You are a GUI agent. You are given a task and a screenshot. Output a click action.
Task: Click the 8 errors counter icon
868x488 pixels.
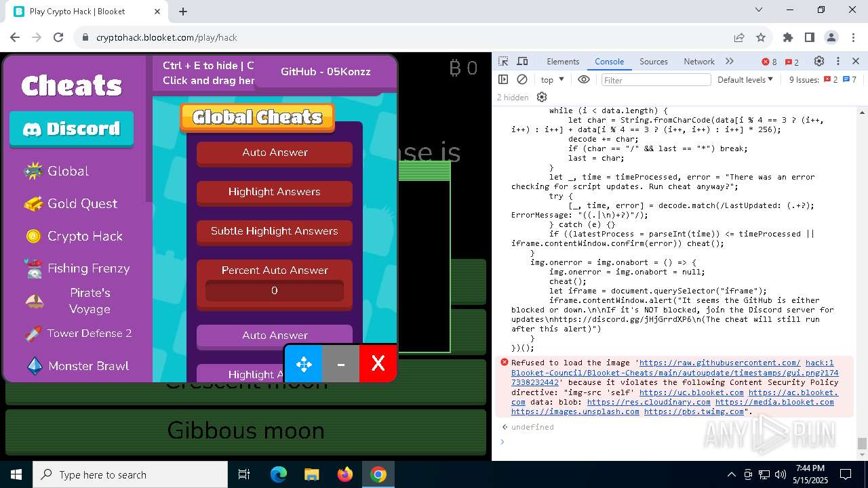[x=769, y=62]
